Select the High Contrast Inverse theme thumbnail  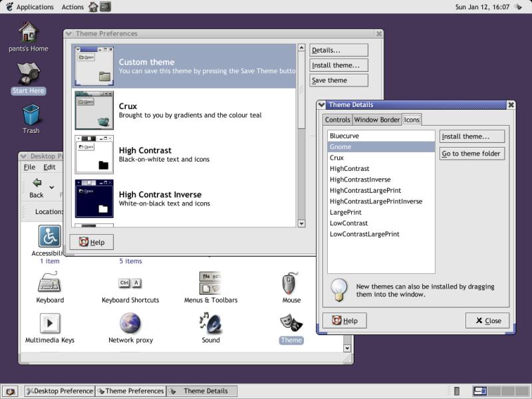point(94,198)
